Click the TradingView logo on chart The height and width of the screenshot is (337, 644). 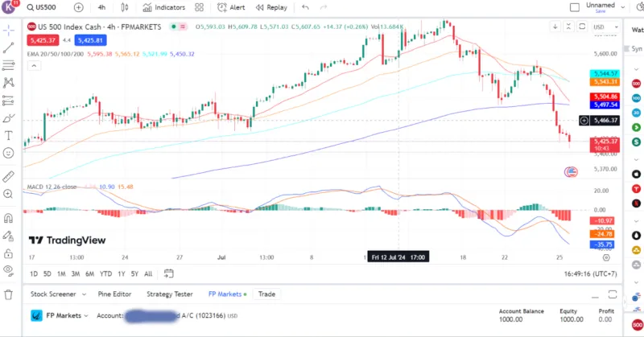pos(67,240)
